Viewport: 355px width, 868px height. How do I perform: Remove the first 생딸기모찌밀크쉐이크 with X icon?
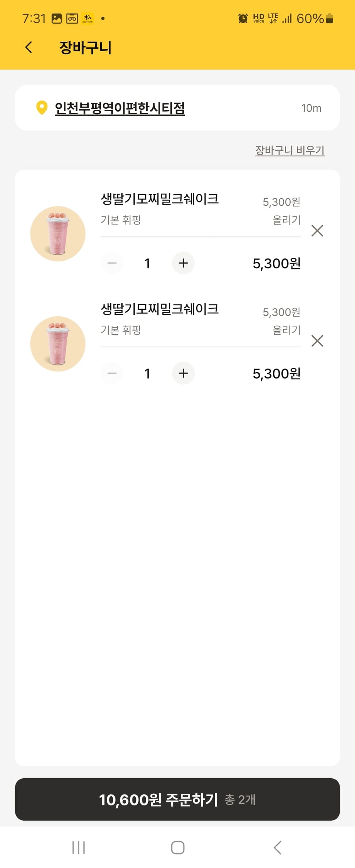(317, 231)
